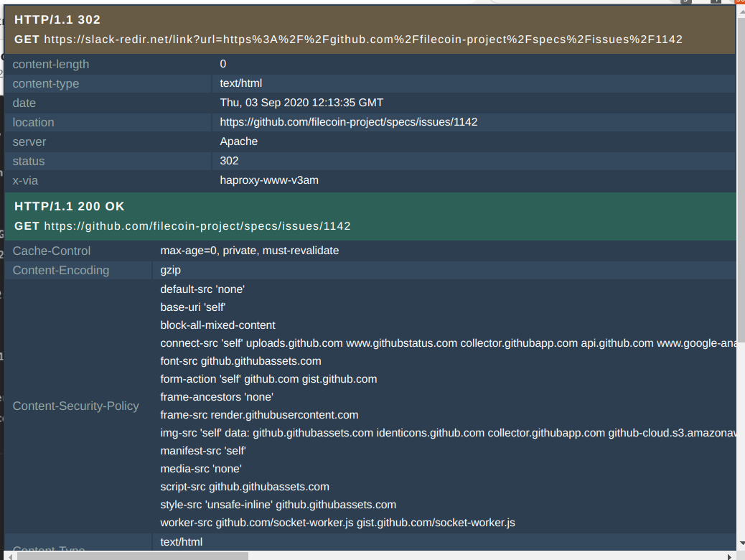Image resolution: width=745 pixels, height=560 pixels.
Task: Click the gzip Content-Encoding value
Action: click(x=170, y=270)
